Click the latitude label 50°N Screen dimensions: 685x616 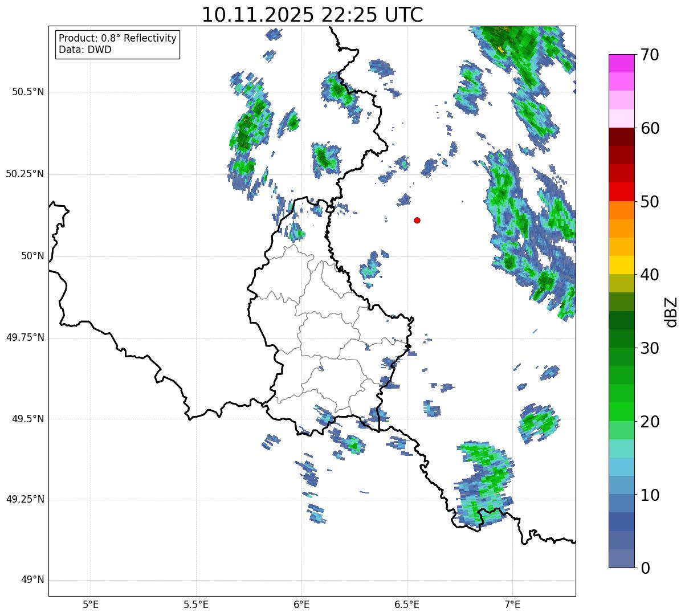point(32,256)
